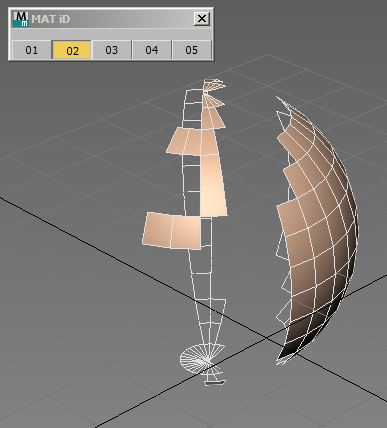Close the MAT iD floating dialog

(x=202, y=19)
